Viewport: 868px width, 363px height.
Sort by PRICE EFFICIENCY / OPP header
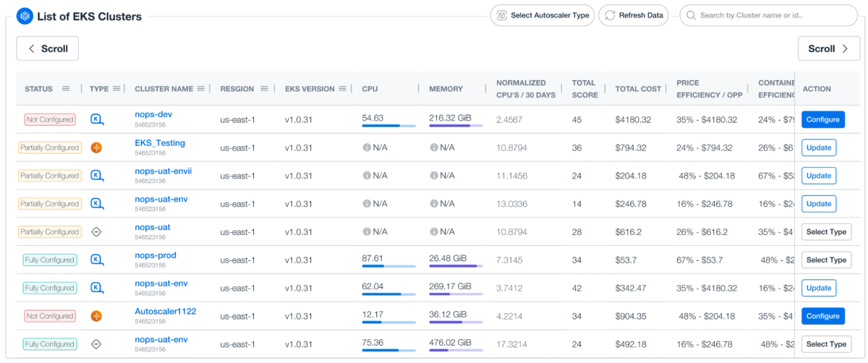point(710,89)
